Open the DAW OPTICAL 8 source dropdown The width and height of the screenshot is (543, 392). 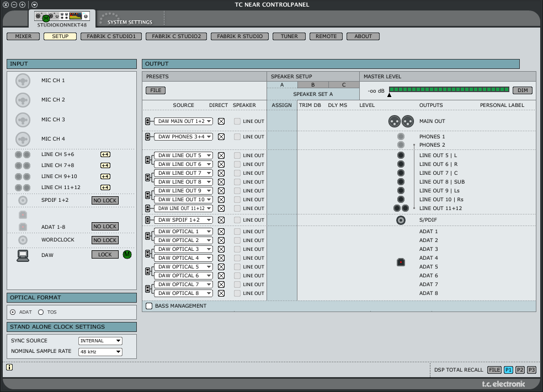pyautogui.click(x=183, y=293)
